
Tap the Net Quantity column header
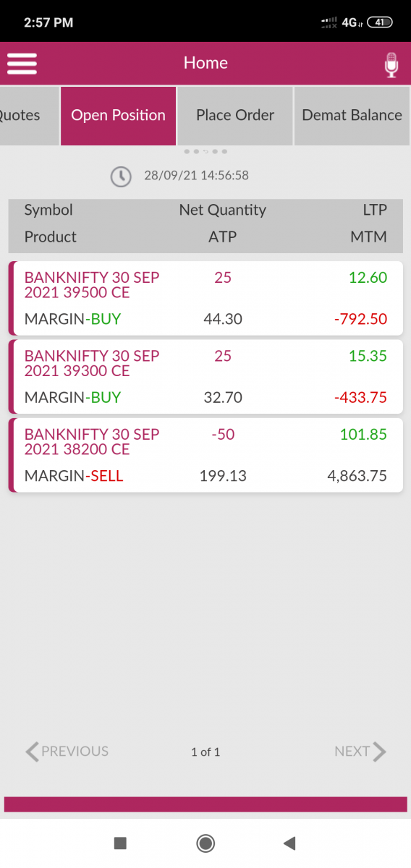click(223, 210)
